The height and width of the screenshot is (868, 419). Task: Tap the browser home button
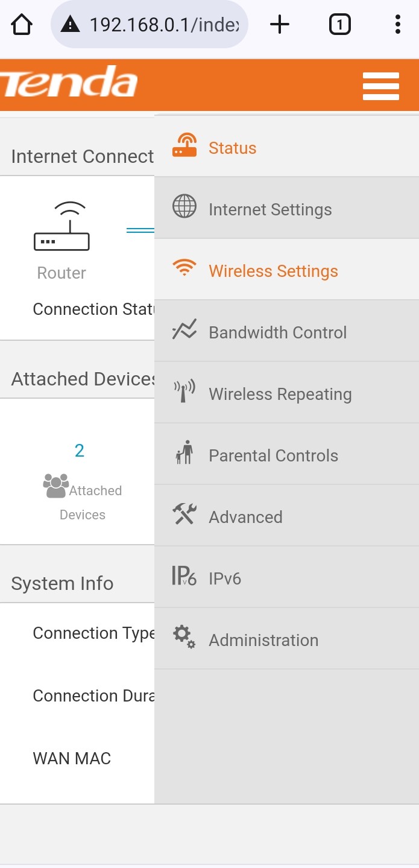pyautogui.click(x=22, y=25)
